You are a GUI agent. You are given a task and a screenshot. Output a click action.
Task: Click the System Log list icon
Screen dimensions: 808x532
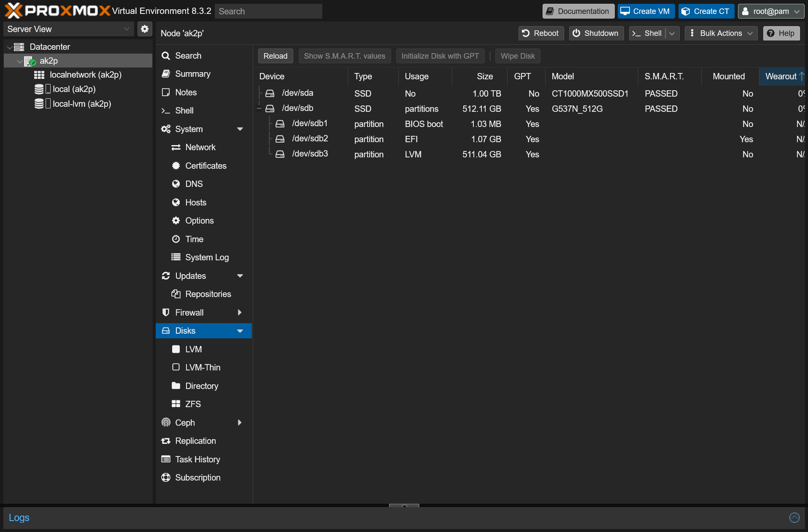tap(176, 257)
